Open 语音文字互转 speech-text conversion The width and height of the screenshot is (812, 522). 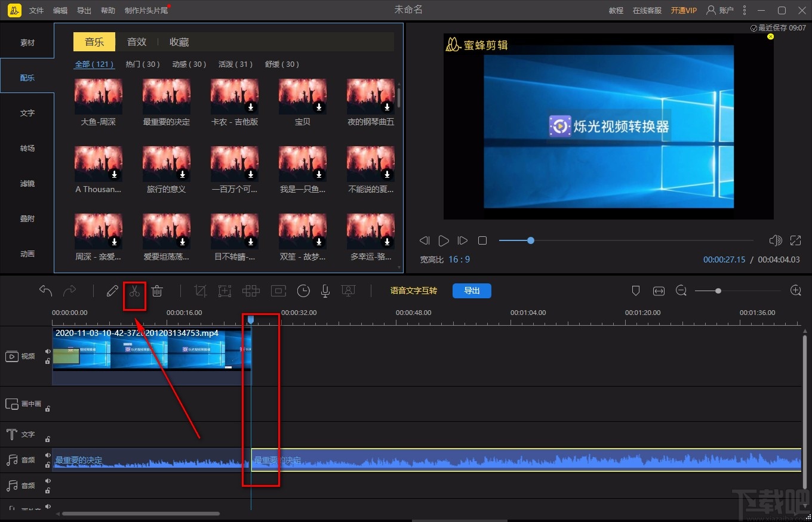[x=414, y=291]
